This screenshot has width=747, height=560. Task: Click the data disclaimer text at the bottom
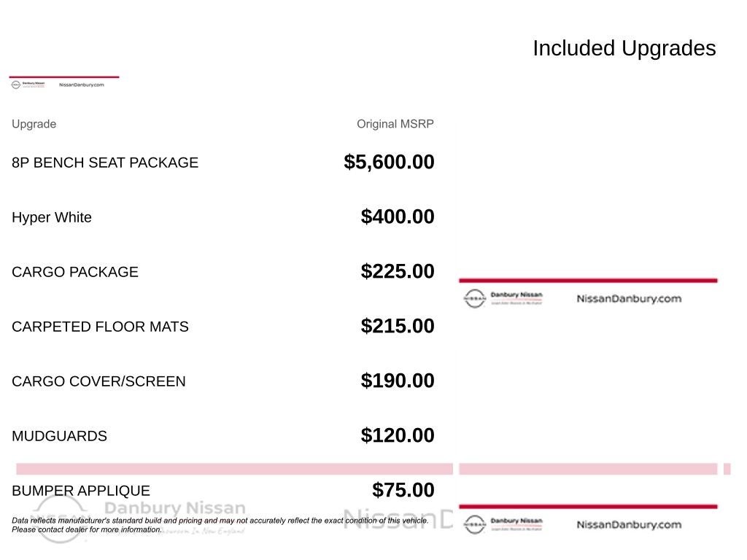click(x=220, y=521)
